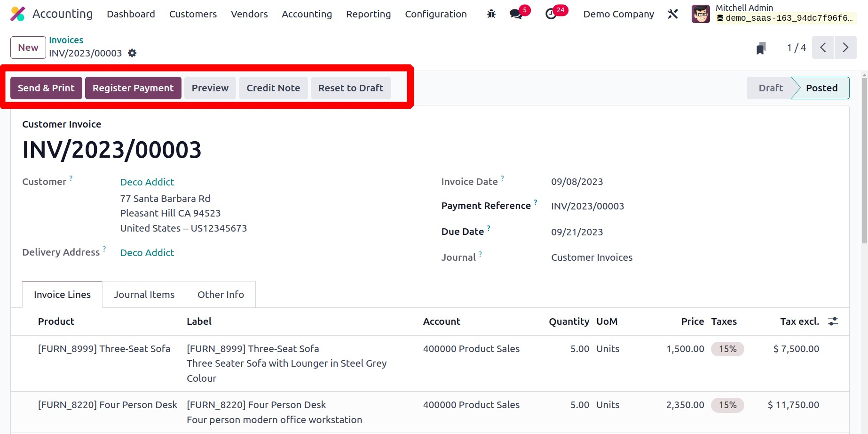Click the gear icon next to INV/2023/00003
This screenshot has height=434, width=868.
pyautogui.click(x=132, y=53)
